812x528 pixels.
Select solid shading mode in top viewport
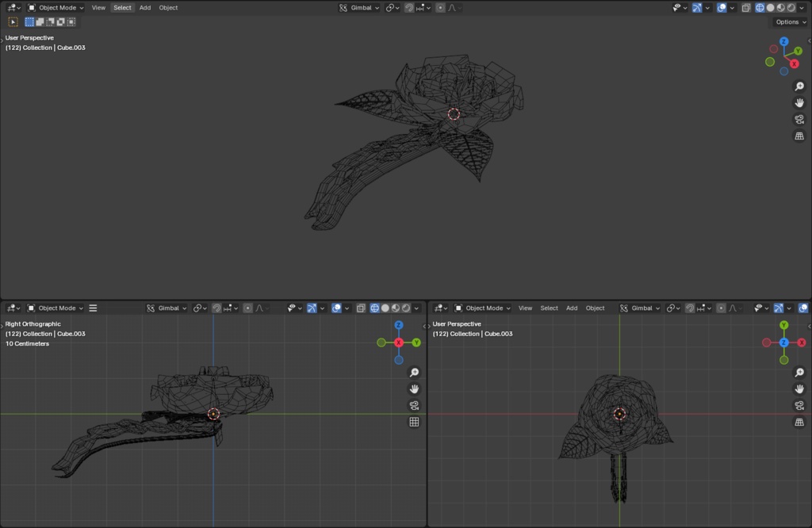[x=770, y=8]
